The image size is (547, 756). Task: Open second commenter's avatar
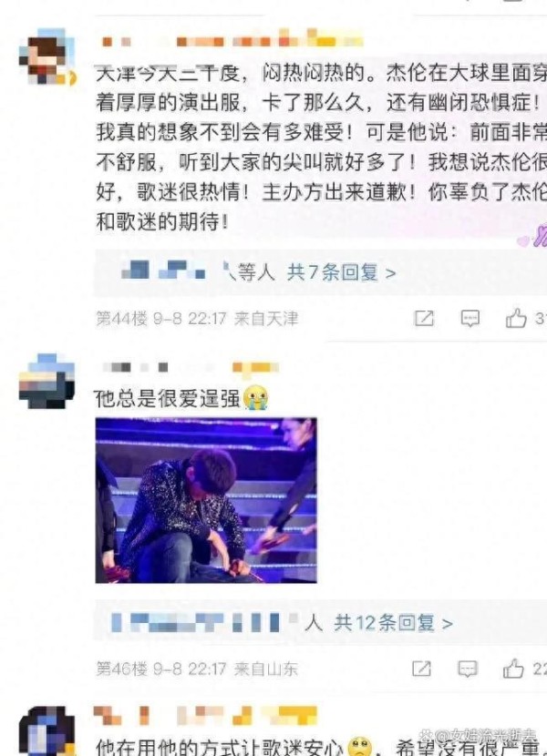pos(46,381)
